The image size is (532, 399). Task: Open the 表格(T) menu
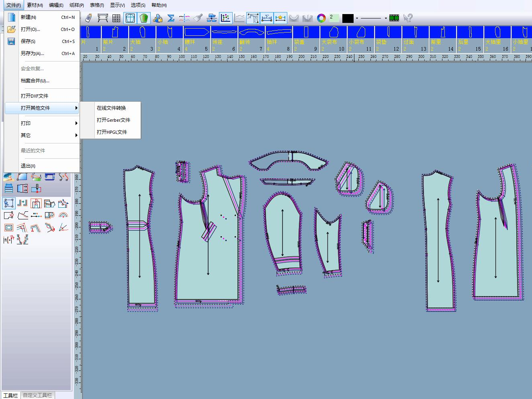pos(97,5)
